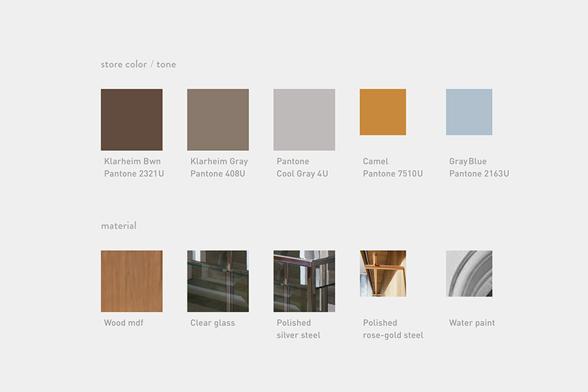Viewport: 588px width, 392px height.
Task: Click the 'Clear glass' caption
Action: [x=212, y=323]
